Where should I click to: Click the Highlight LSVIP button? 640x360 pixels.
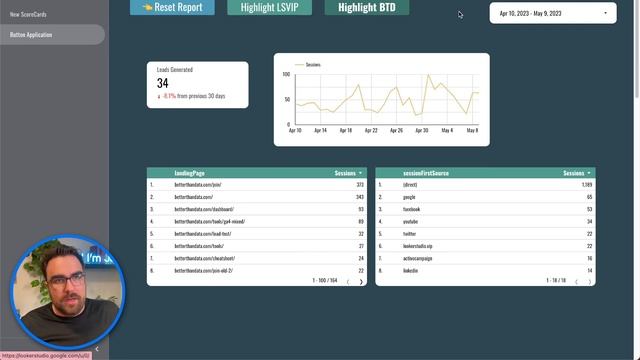[269, 7]
